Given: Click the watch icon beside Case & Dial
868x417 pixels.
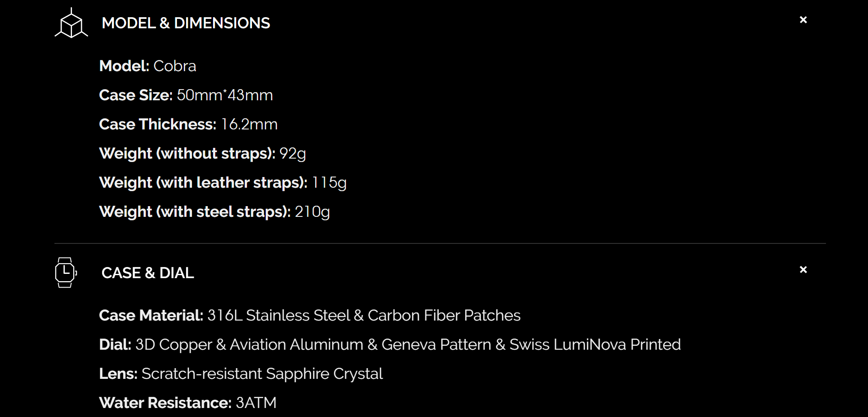Looking at the screenshot, I should click(66, 273).
